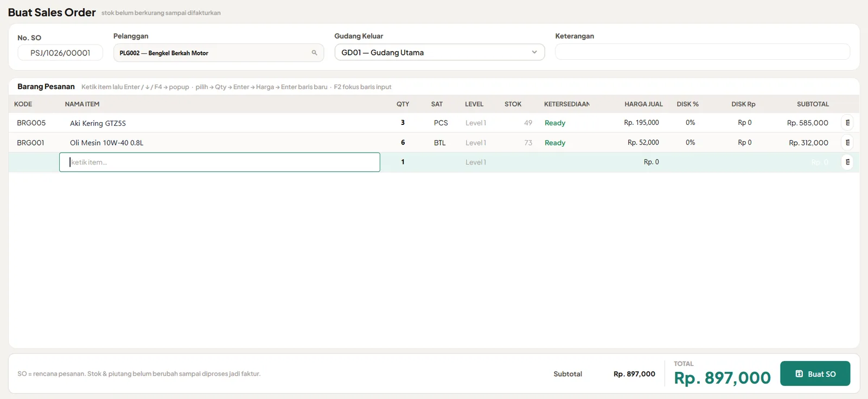Image resolution: width=868 pixels, height=399 pixels.
Task: Click price Rp. 195,000
Action: (641, 123)
